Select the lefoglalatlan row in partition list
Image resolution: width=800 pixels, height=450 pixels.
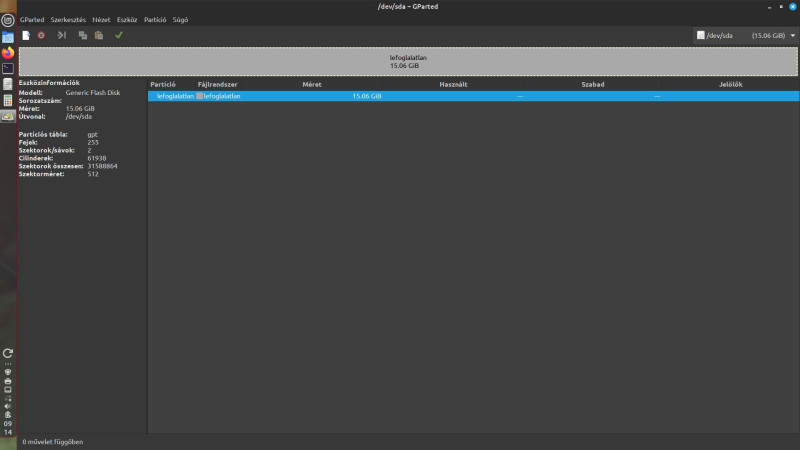473,96
